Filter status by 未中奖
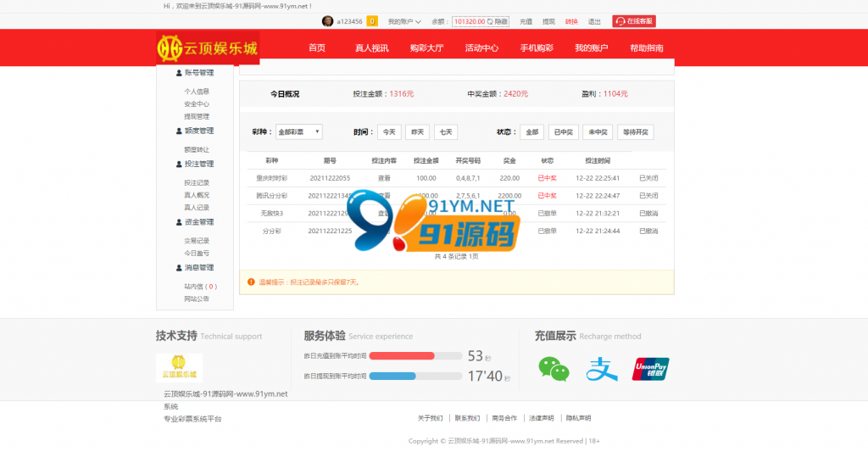Image resolution: width=868 pixels, height=452 pixels. (598, 131)
